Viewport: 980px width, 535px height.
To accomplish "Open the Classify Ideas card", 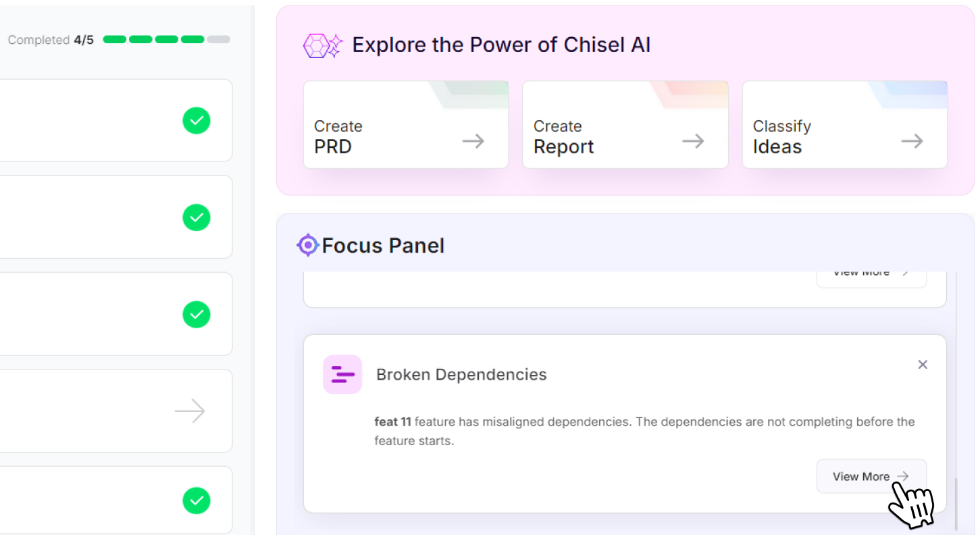I will click(844, 125).
